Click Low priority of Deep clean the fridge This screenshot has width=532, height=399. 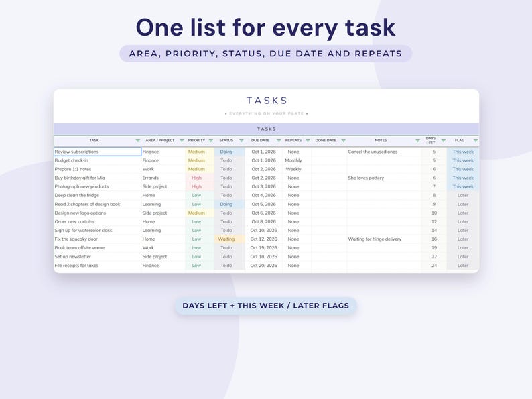coord(200,196)
